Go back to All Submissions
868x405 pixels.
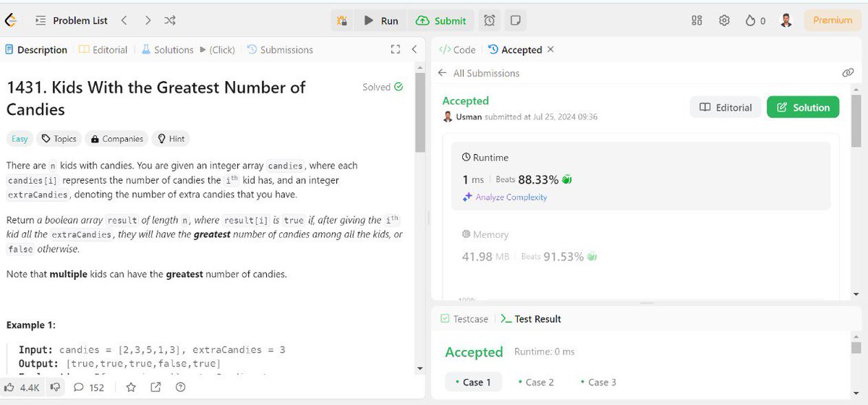coord(479,73)
